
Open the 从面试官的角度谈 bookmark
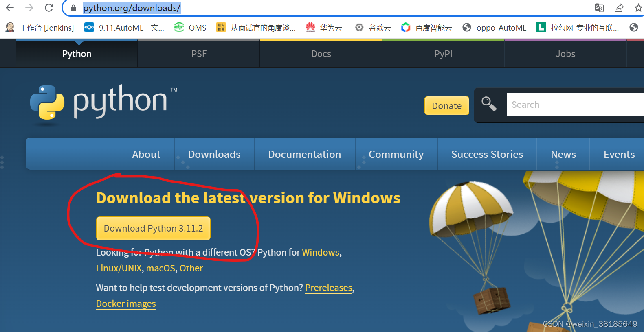pyautogui.click(x=256, y=28)
